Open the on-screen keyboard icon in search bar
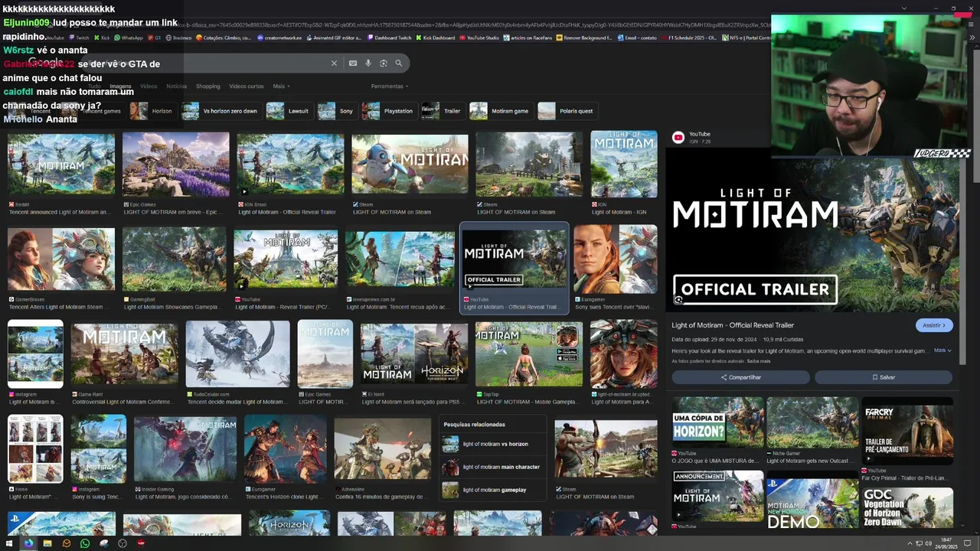 coord(353,64)
